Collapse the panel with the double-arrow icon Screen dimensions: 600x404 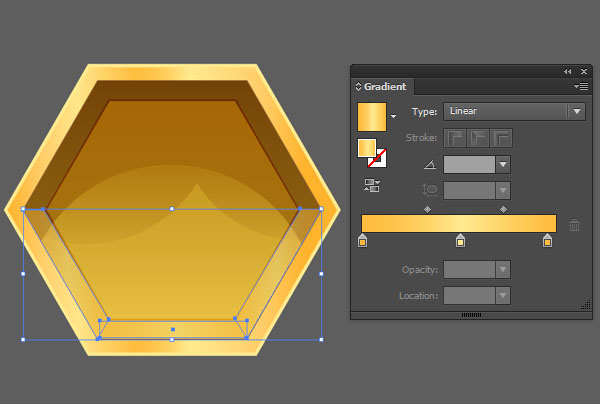click(x=567, y=72)
